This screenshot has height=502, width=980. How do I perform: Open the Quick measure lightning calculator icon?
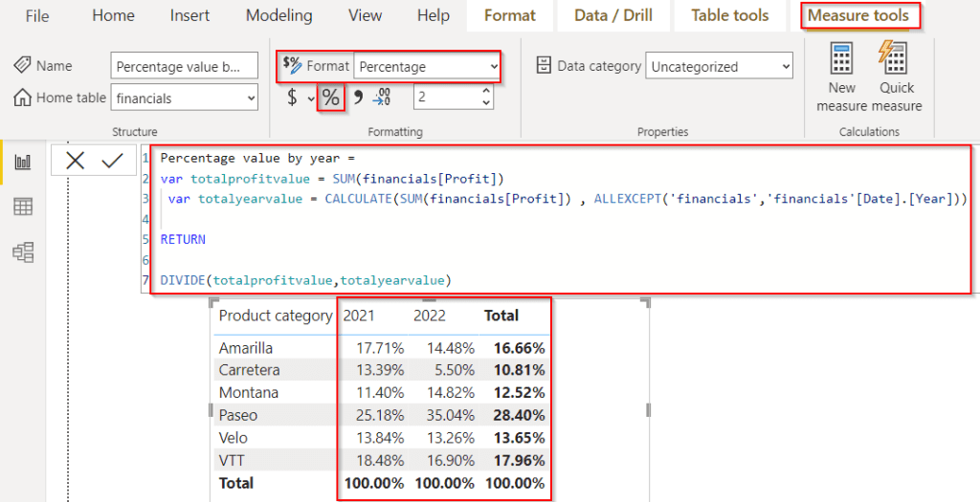(893, 58)
